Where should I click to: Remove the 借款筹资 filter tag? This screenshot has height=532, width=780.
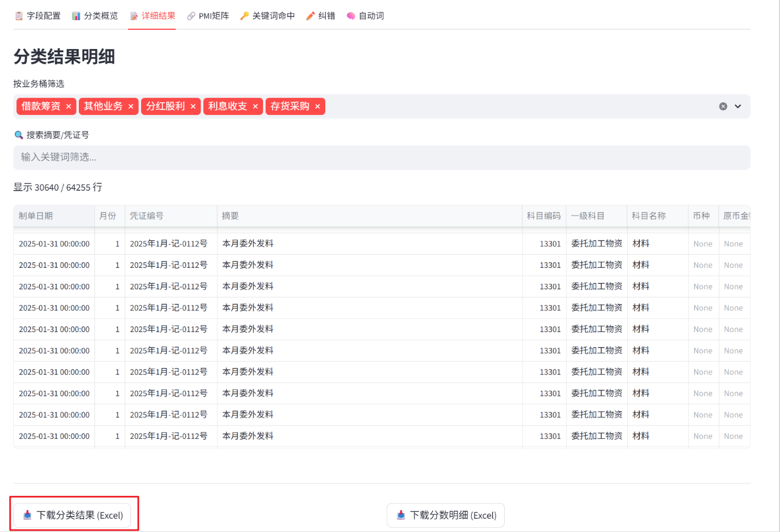69,107
